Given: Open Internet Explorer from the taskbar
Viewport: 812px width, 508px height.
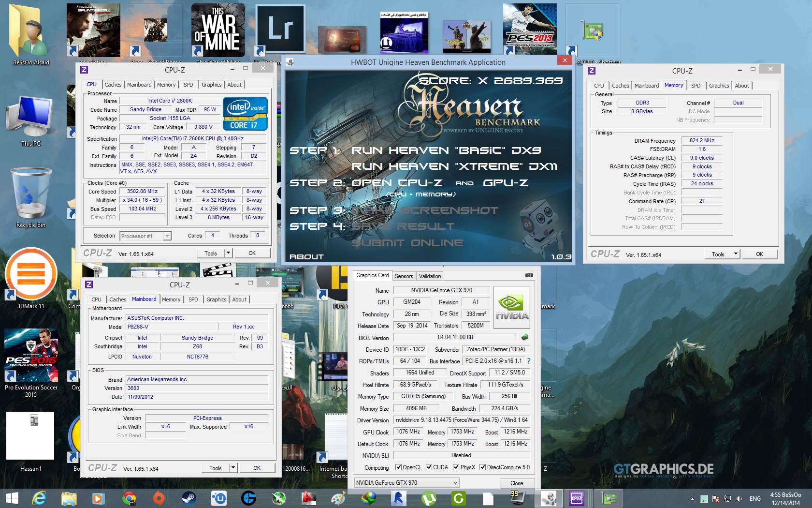Looking at the screenshot, I should [40, 498].
